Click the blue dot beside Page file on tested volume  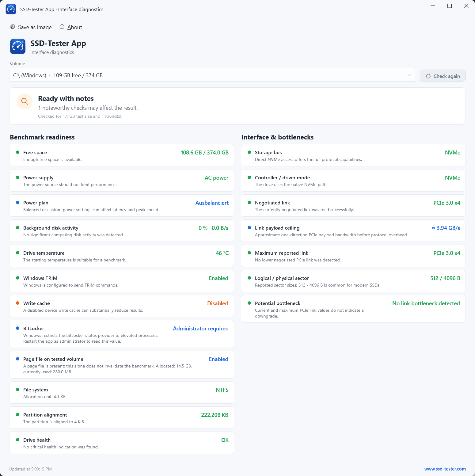[x=18, y=359]
